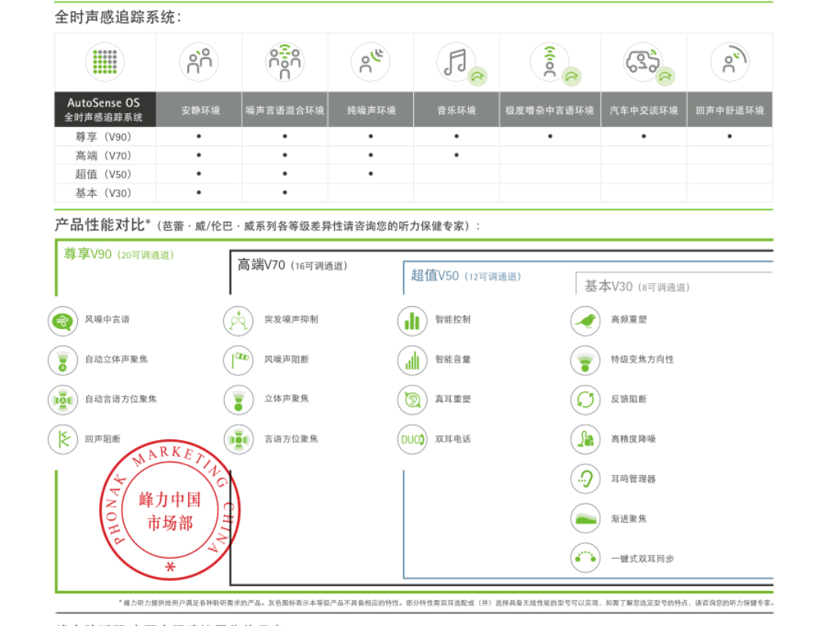The width and height of the screenshot is (840, 626).
Task: Select the 双耳电话 text label
Action: pos(453,439)
